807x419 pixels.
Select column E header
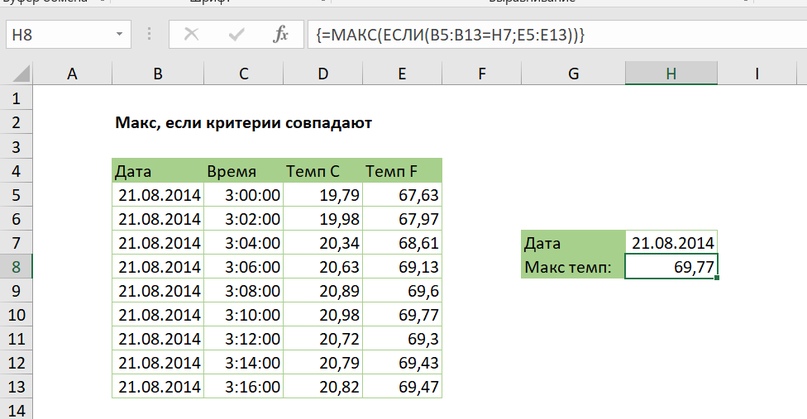[x=402, y=74]
